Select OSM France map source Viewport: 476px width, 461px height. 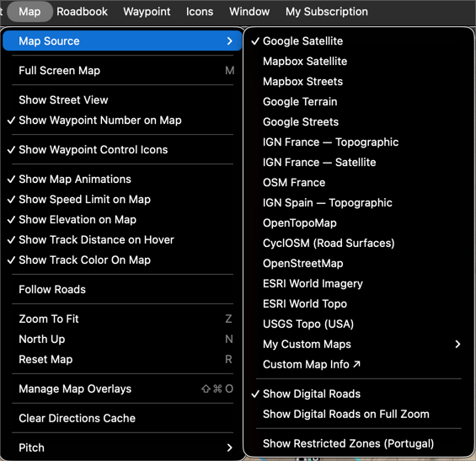(359, 183)
